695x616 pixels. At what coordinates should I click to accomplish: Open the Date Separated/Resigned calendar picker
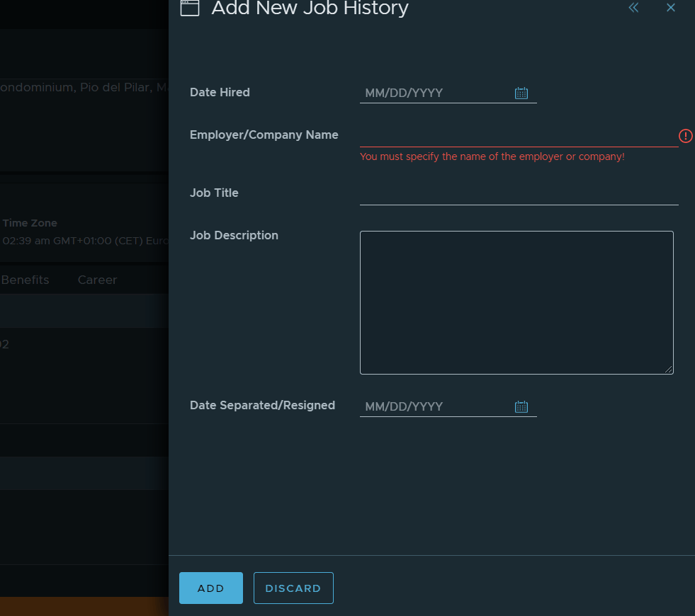[x=521, y=406]
